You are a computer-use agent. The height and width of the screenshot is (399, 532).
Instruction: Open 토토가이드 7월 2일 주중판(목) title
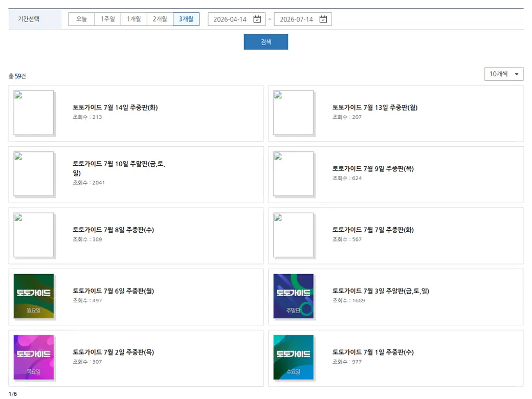coord(114,352)
